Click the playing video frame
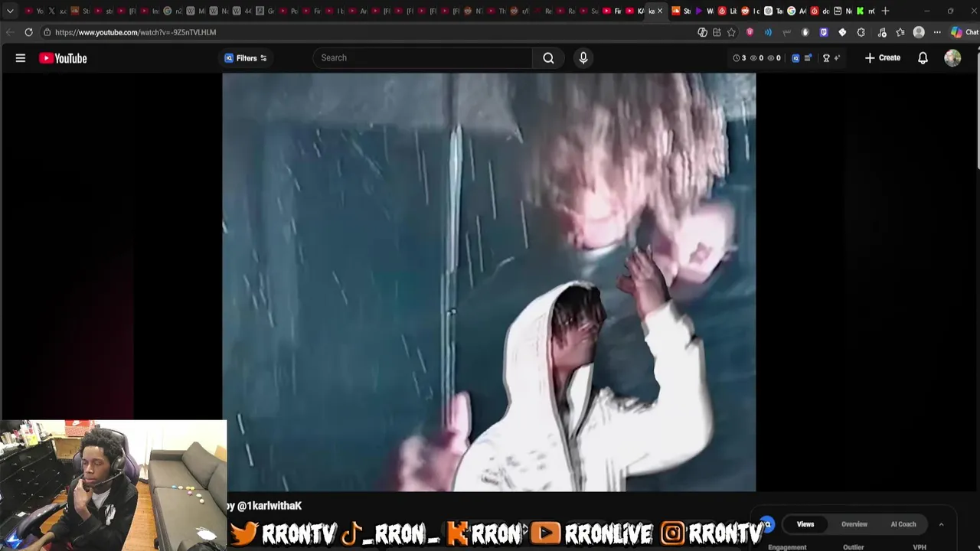The width and height of the screenshot is (980, 551). pos(489,282)
